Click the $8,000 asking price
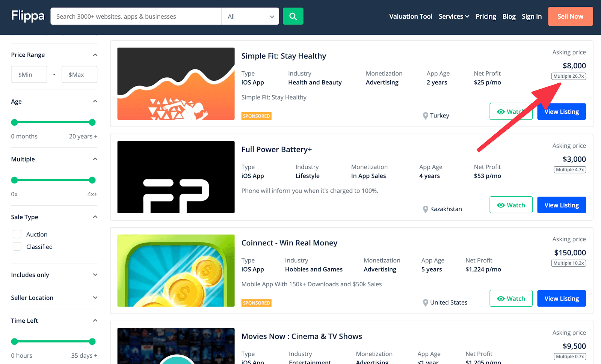Screen dimensions: 601x364 click(x=574, y=66)
